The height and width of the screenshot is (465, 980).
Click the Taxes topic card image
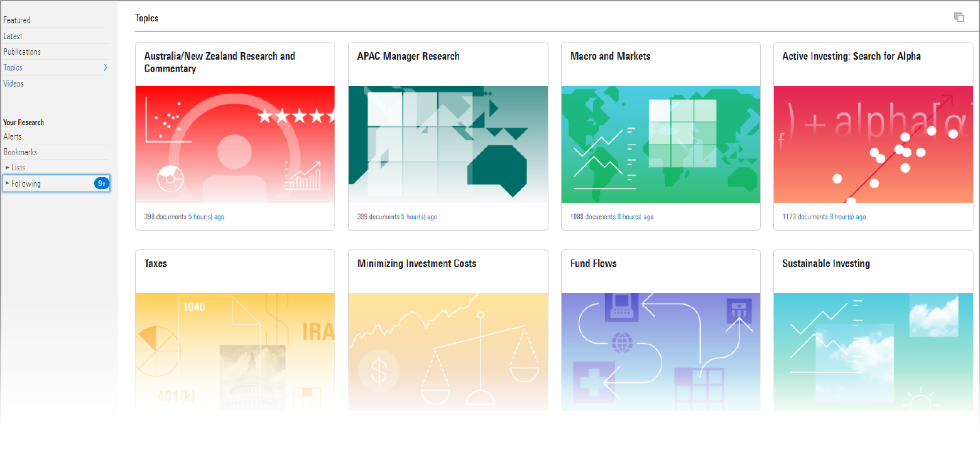[x=235, y=351]
